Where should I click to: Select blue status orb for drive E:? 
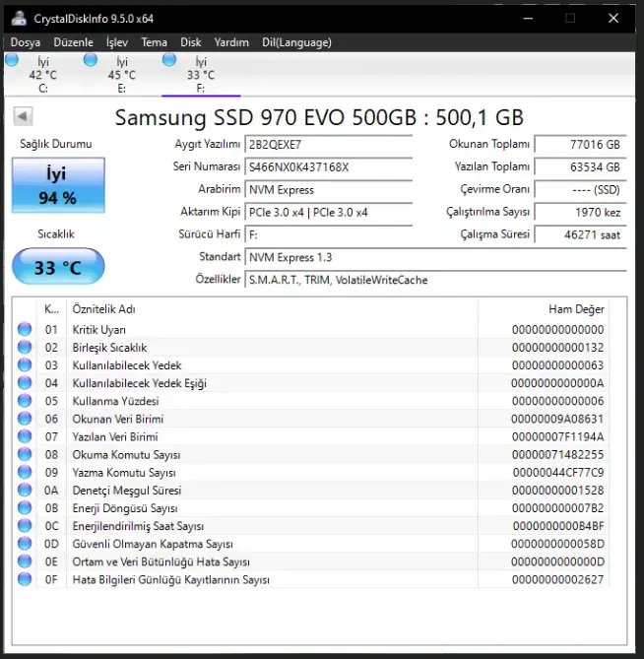[x=91, y=60]
